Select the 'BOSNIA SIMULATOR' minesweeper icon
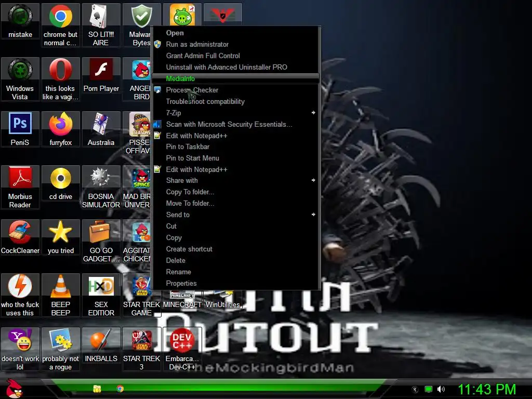 point(101,187)
